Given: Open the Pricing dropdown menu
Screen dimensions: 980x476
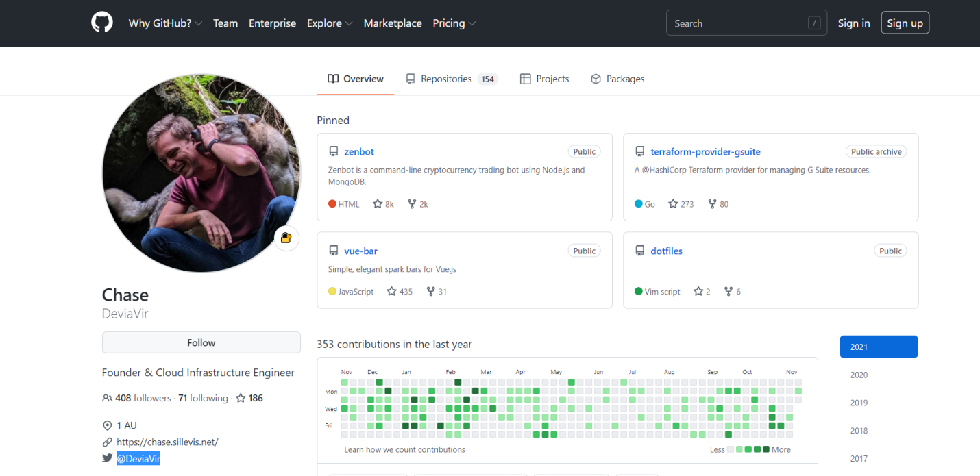Looking at the screenshot, I should tap(454, 23).
